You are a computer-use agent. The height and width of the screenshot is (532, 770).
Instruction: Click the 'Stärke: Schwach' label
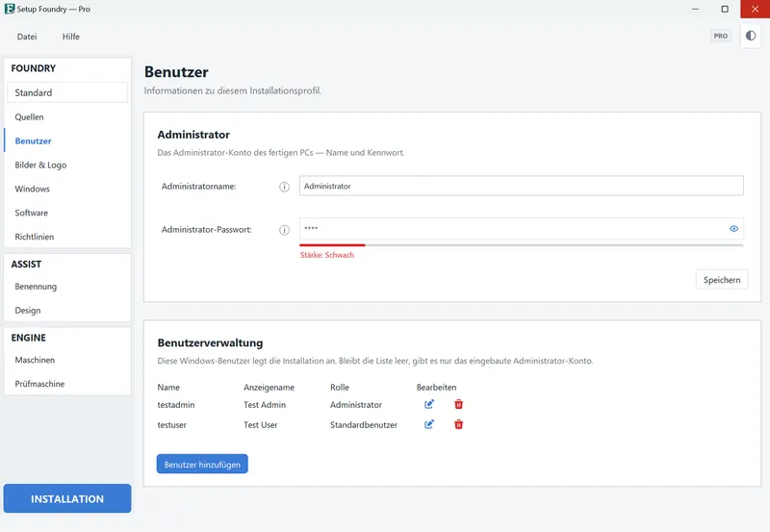click(x=327, y=255)
